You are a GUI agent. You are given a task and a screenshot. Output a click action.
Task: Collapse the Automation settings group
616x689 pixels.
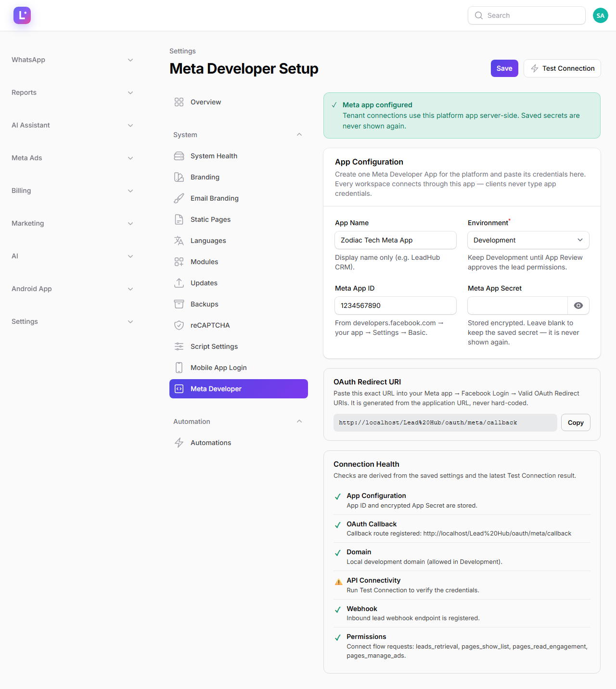239,421
